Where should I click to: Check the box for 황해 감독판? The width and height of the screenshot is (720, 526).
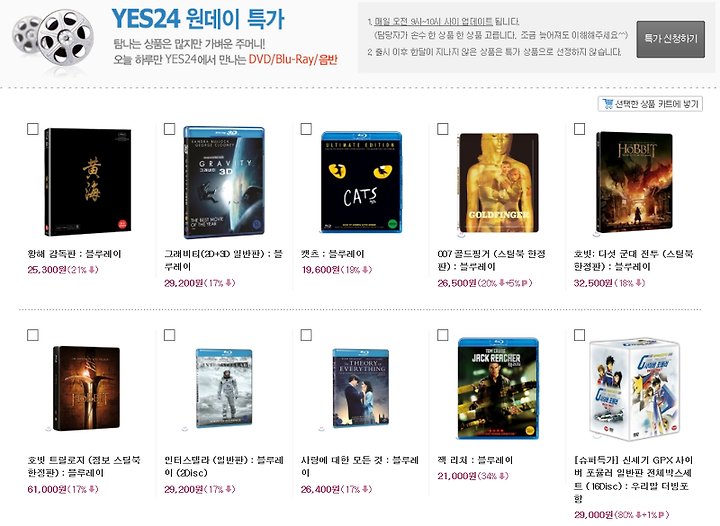pyautogui.click(x=33, y=129)
